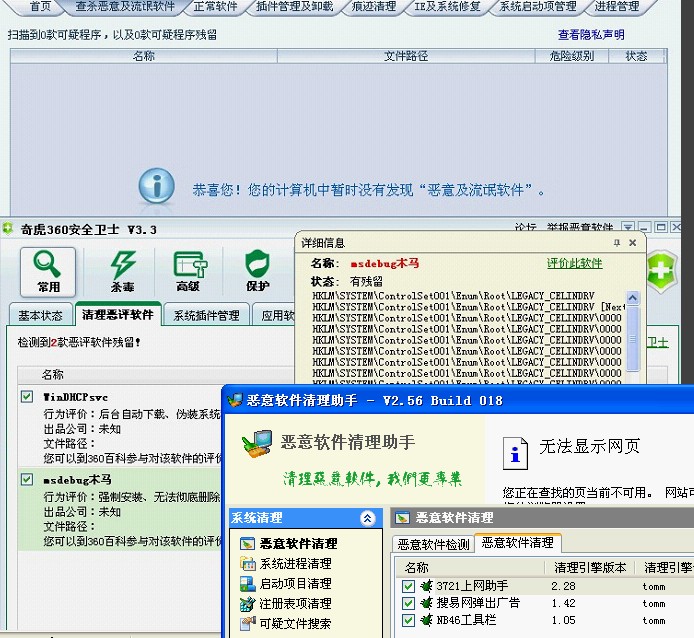Click the 恶意软件清理助手 logo icon
Viewport: 694px width, 638px height.
(257, 443)
